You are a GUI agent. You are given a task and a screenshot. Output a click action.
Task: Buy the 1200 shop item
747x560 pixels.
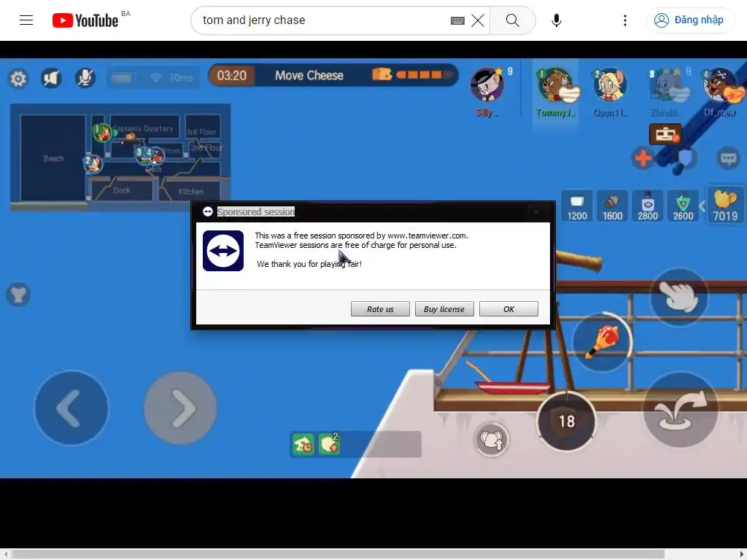[x=576, y=206]
